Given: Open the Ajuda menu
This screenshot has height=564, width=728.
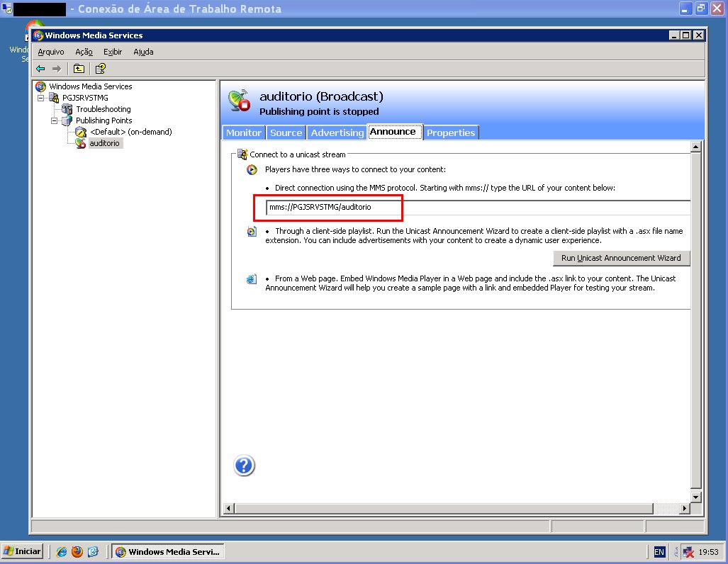Looking at the screenshot, I should pyautogui.click(x=143, y=52).
